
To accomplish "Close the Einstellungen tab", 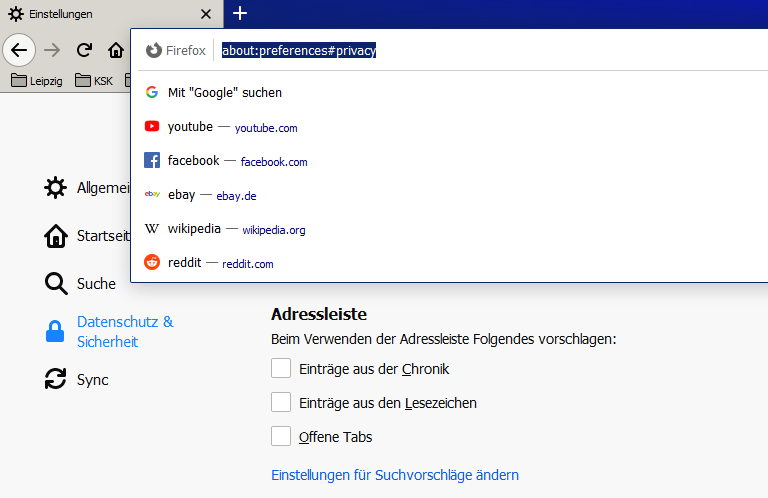I will [x=206, y=14].
